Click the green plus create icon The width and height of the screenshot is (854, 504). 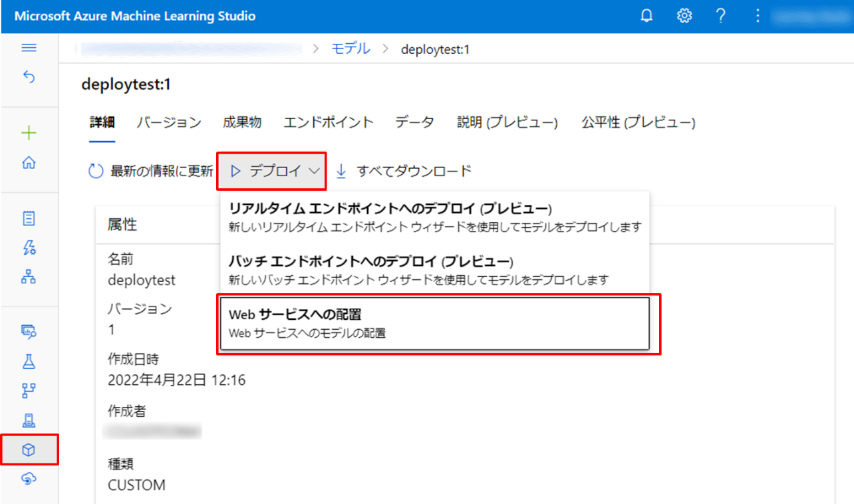(29, 134)
